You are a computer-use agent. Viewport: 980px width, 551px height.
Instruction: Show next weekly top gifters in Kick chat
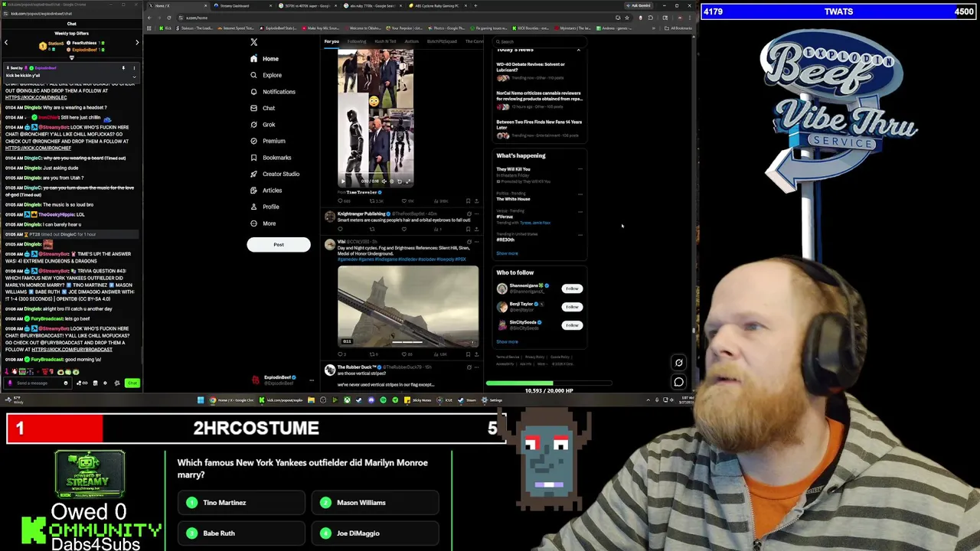[137, 43]
